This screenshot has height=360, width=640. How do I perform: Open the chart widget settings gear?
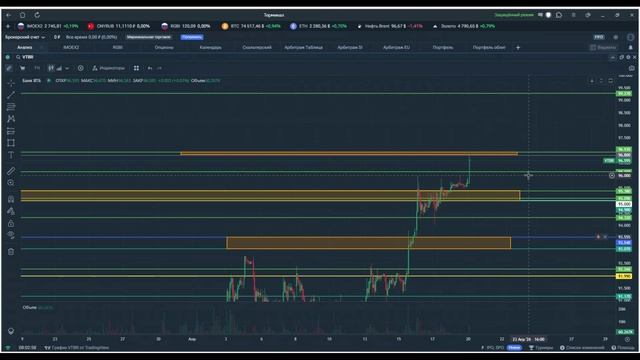628,57
